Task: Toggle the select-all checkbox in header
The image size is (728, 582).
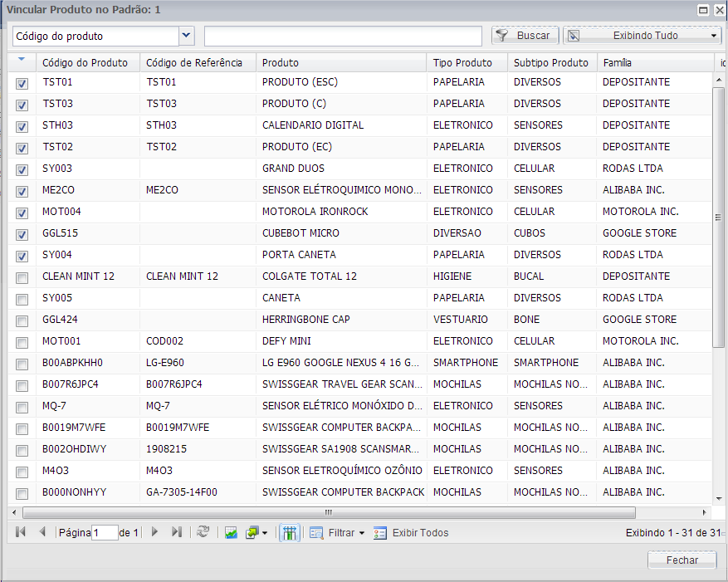Action: click(21, 61)
